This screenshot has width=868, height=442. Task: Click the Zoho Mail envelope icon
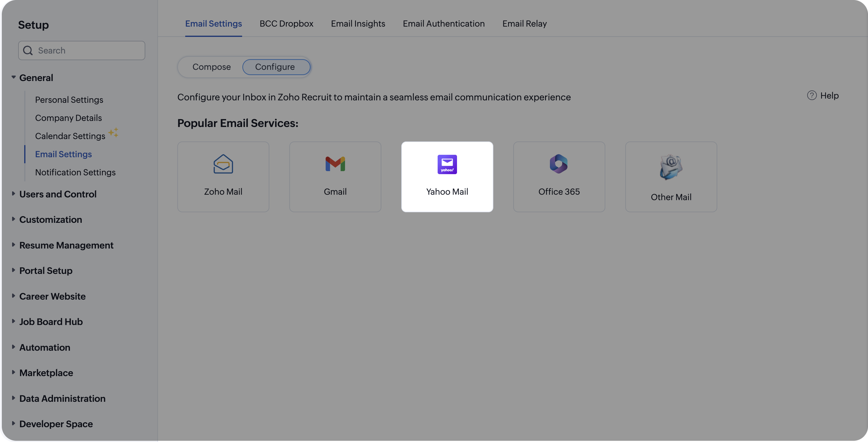[x=223, y=164]
